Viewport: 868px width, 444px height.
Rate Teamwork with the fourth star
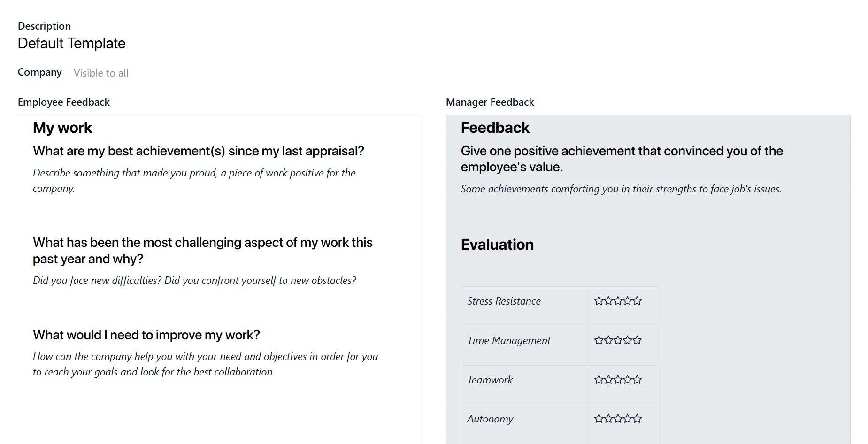point(628,380)
